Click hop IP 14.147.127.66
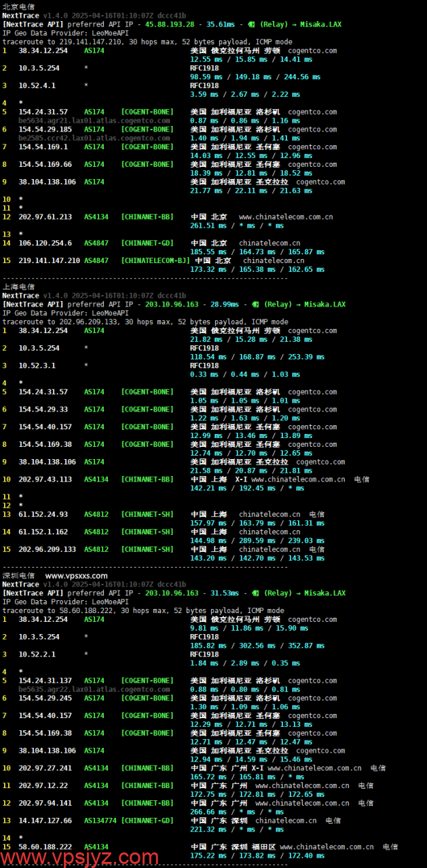Image resolution: width=427 pixels, height=868 pixels. click(45, 821)
